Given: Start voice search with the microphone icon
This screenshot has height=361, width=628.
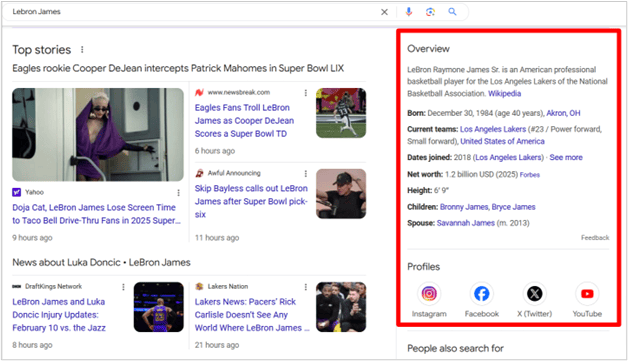Looking at the screenshot, I should pos(409,12).
